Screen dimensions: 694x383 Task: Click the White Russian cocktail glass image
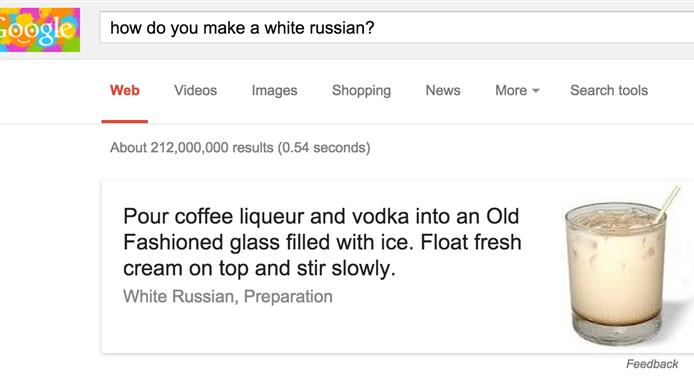(x=621, y=266)
